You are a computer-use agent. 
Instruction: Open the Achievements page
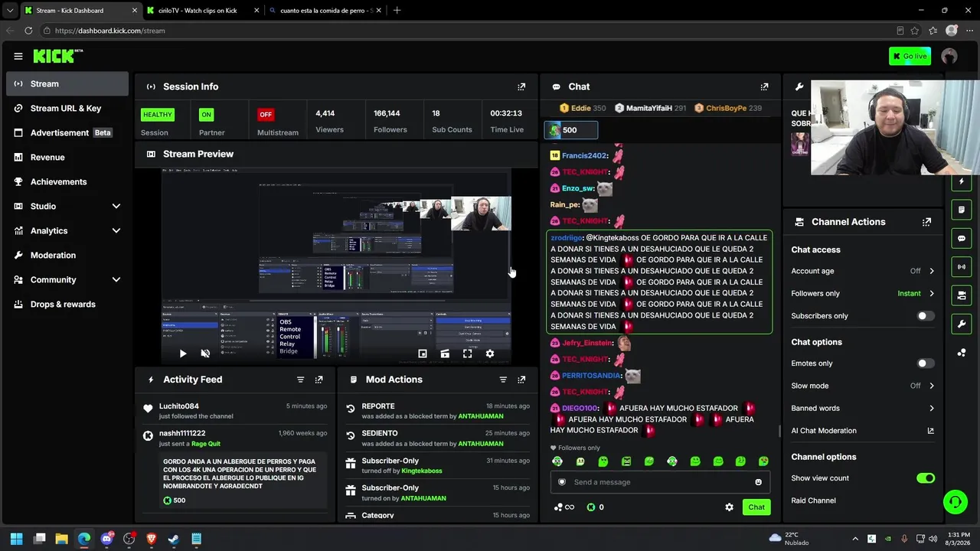click(67, 181)
